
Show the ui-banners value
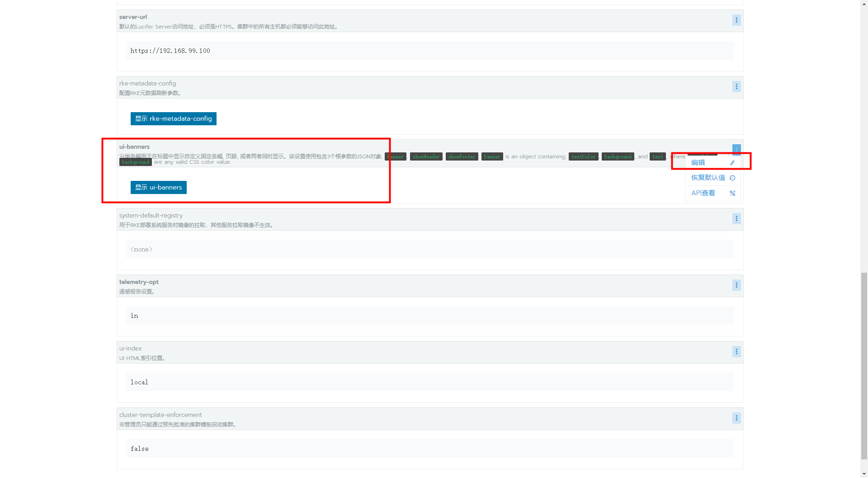[x=159, y=187]
